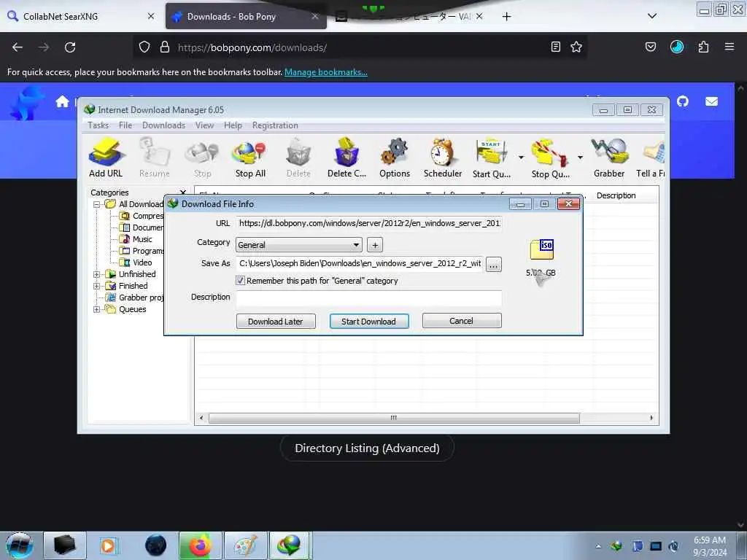The image size is (747, 560).
Task: Click the Delete Completed toolbar icon
Action: point(347,157)
